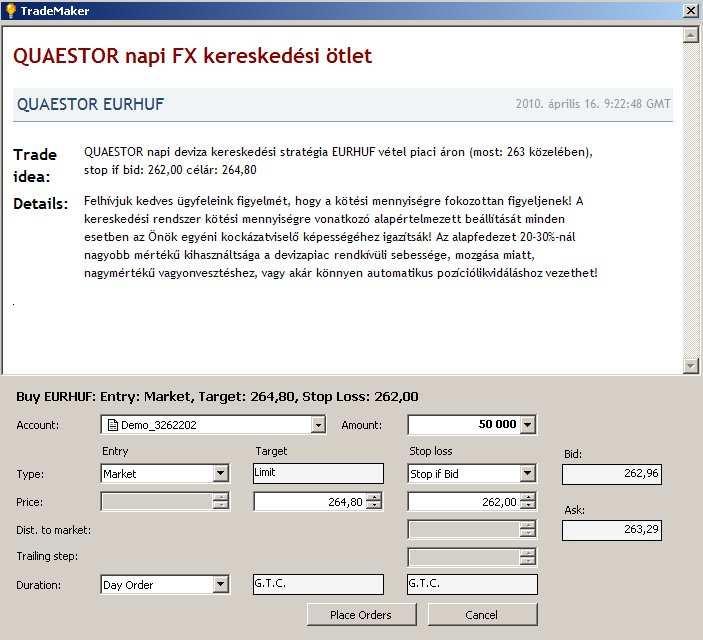Click the Stop loss G.T.C. duration field

coord(472,584)
